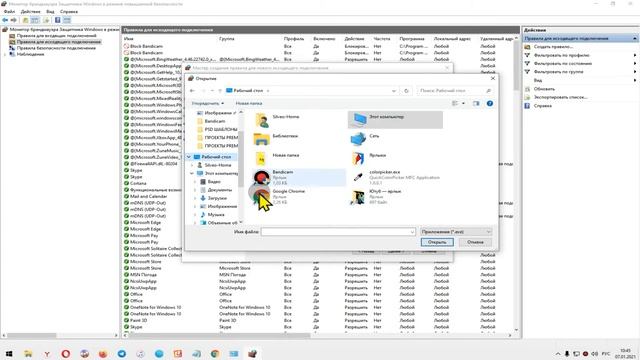Click the Change view icon in the Open dialog
This screenshot has width=640, height=360.
[x=455, y=104]
